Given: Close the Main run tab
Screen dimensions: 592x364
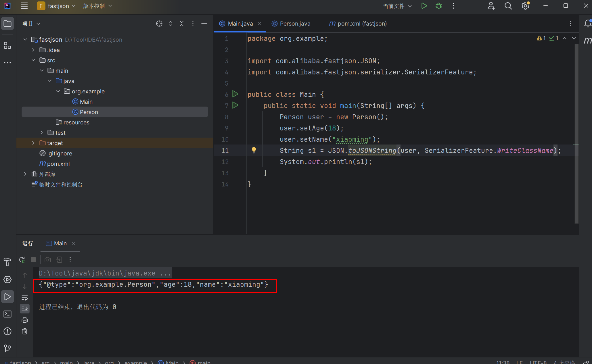Looking at the screenshot, I should pyautogui.click(x=74, y=244).
